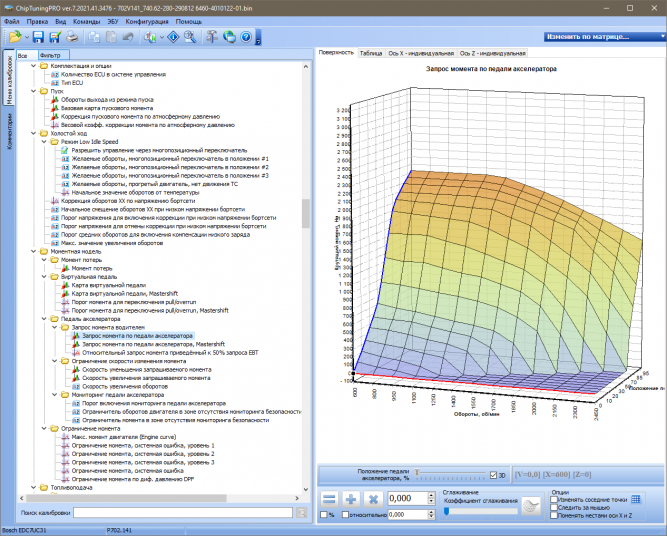Click the globe with monitor icon
This screenshot has height=536, width=667.
[229, 37]
